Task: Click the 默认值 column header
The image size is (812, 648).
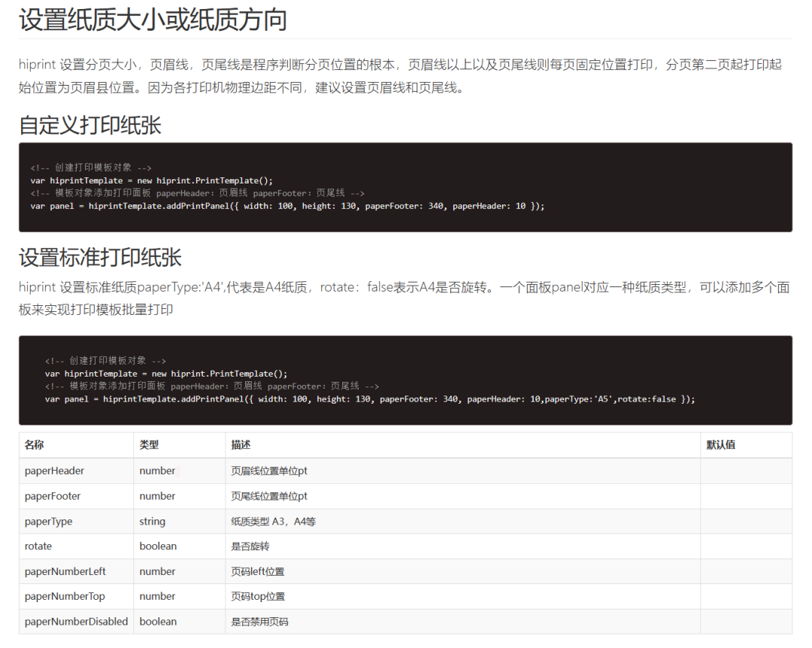Action: [721, 444]
